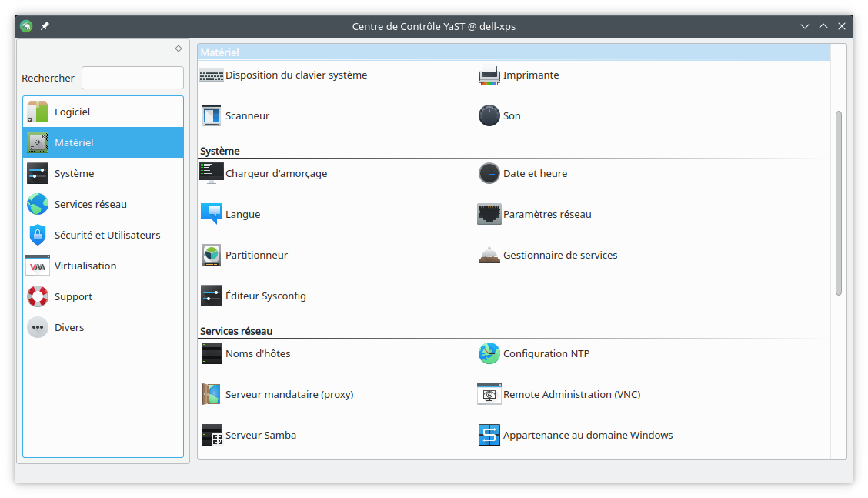
Task: Open the Son sound knob icon
Action: 489,115
